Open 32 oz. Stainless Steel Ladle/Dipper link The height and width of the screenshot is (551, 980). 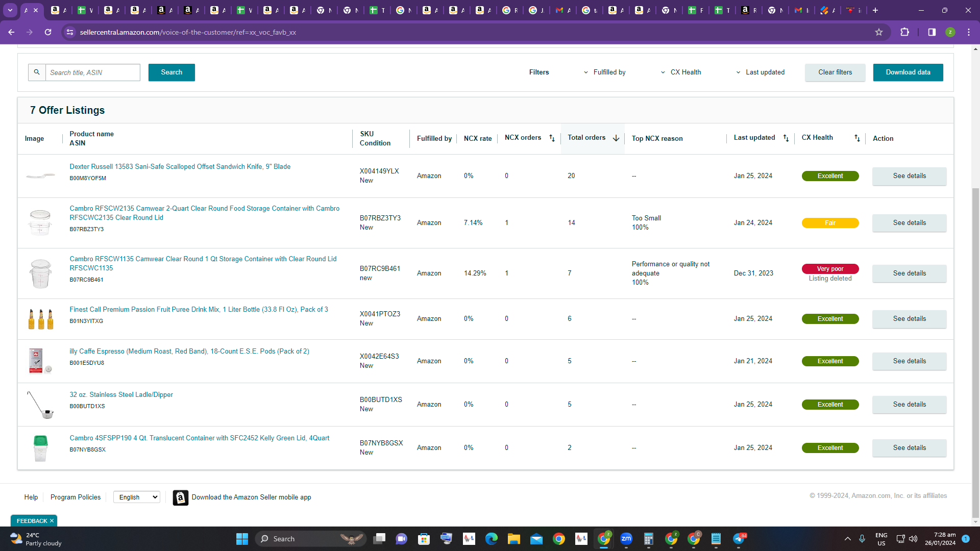click(121, 395)
